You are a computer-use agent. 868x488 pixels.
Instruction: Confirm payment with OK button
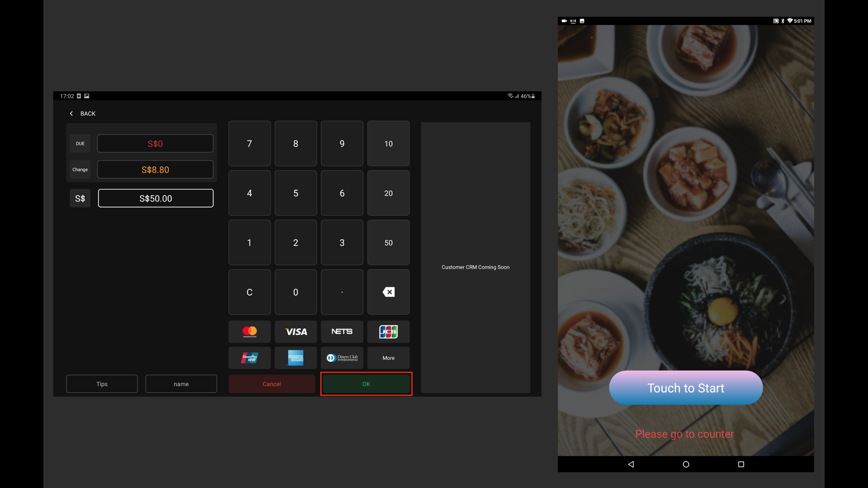click(366, 384)
